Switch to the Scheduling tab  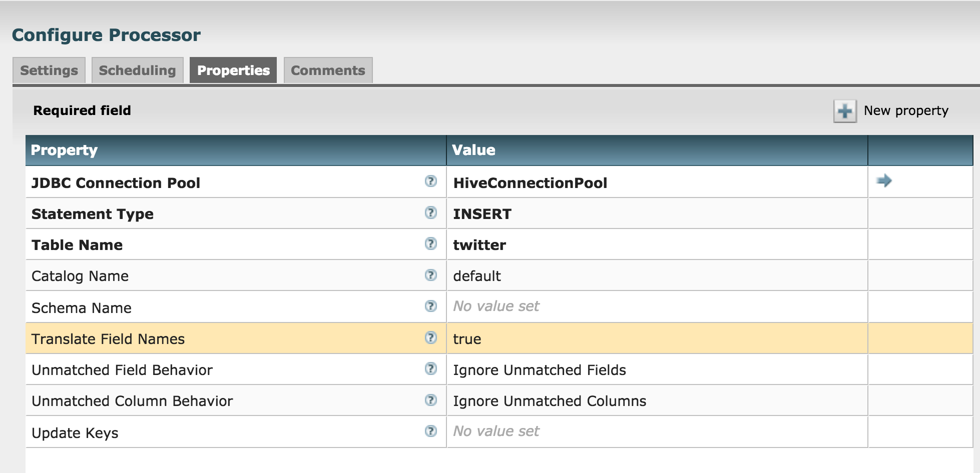pyautogui.click(x=137, y=70)
